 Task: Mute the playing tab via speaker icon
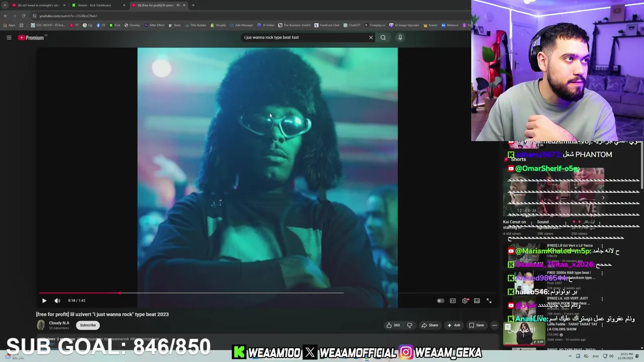click(178, 5)
